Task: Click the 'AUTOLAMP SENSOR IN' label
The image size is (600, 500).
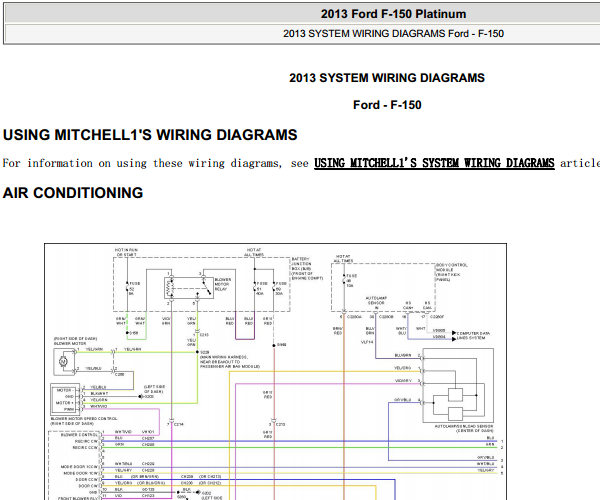Action: pos(376,303)
